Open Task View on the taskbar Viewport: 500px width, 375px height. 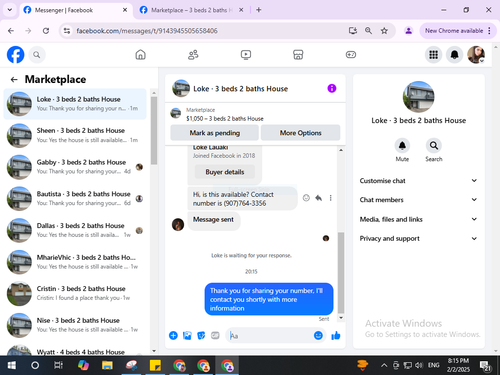(x=58, y=365)
